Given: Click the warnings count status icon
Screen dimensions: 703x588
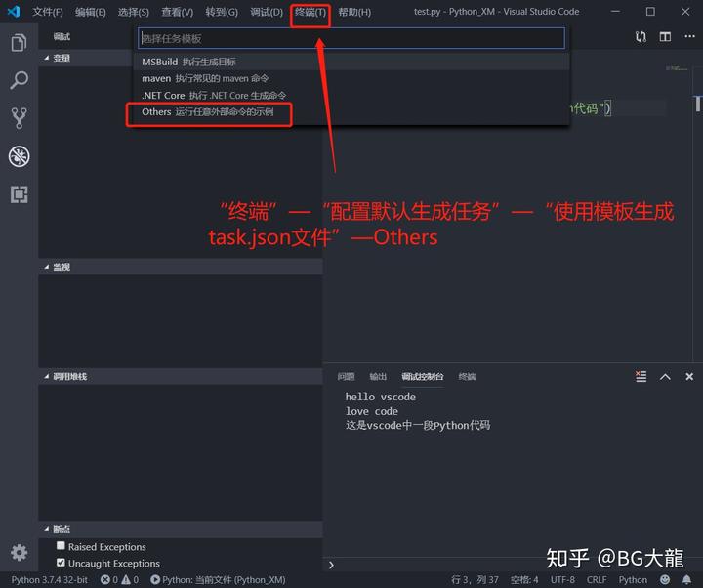Looking at the screenshot, I should pyautogui.click(x=130, y=579).
